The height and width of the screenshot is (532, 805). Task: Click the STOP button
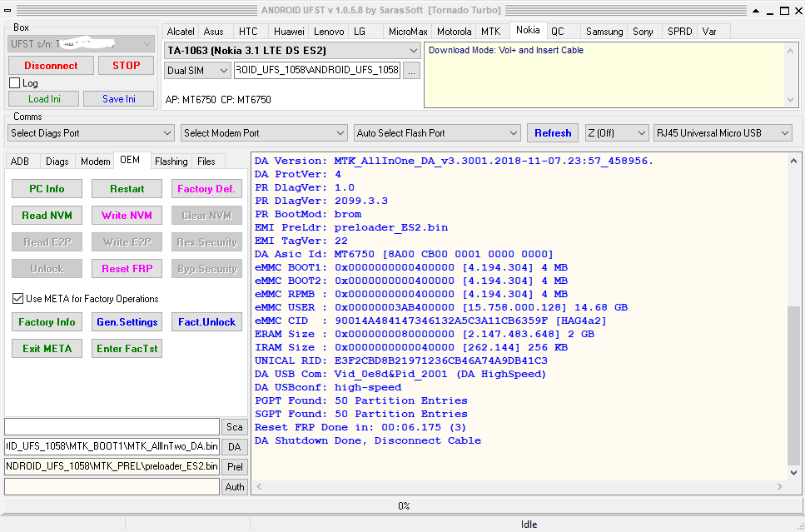(126, 65)
